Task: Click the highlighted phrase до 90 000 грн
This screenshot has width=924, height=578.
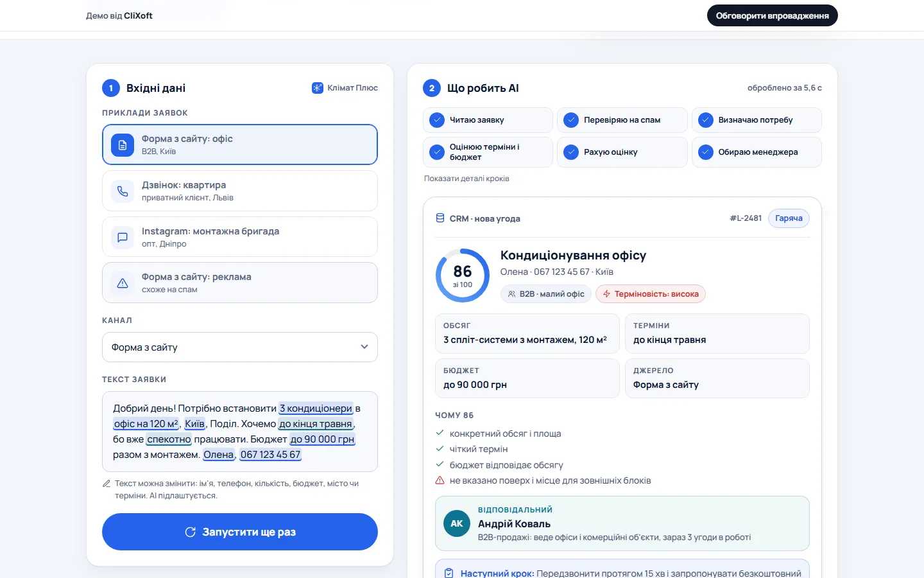Action: coord(322,439)
